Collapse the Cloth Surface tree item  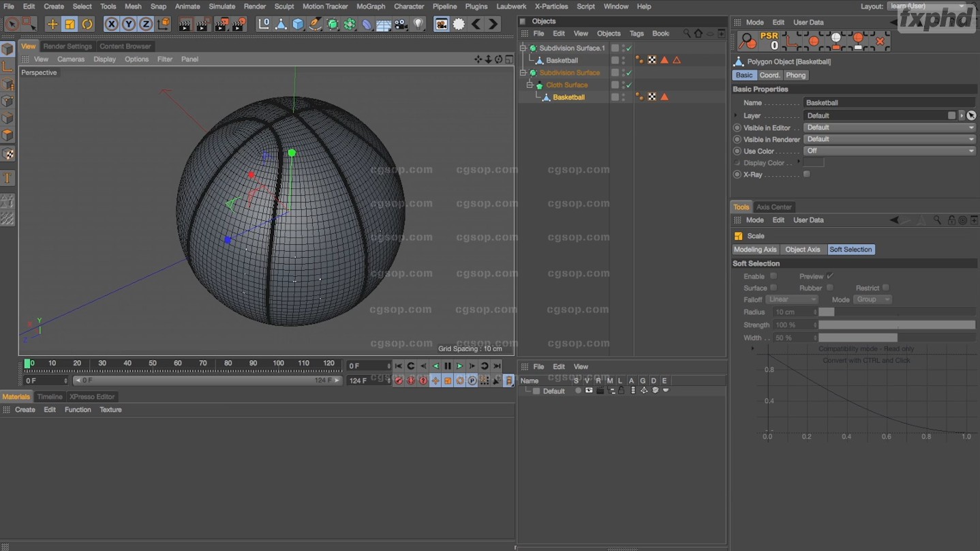[x=530, y=85]
